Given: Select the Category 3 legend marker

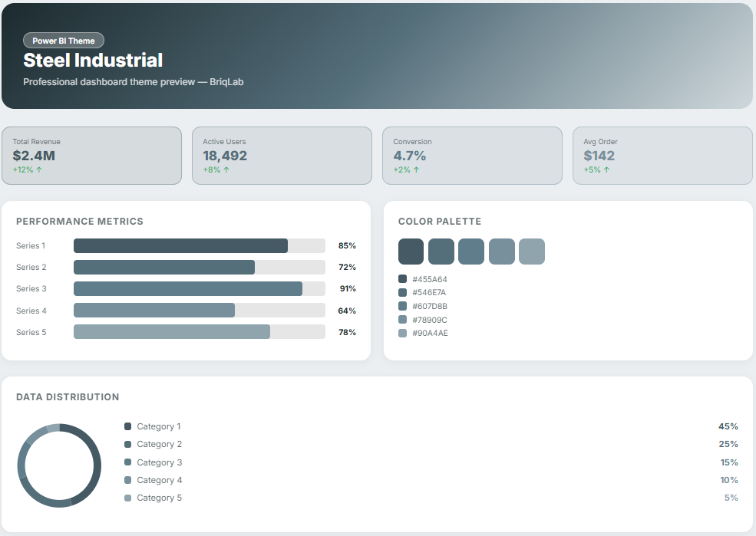Looking at the screenshot, I should point(127,462).
